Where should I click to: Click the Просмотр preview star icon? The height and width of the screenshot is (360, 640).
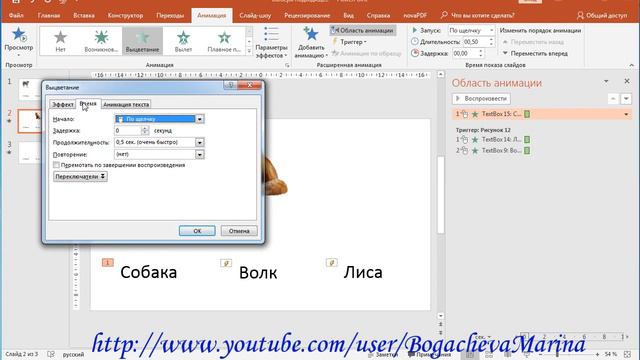tap(18, 36)
